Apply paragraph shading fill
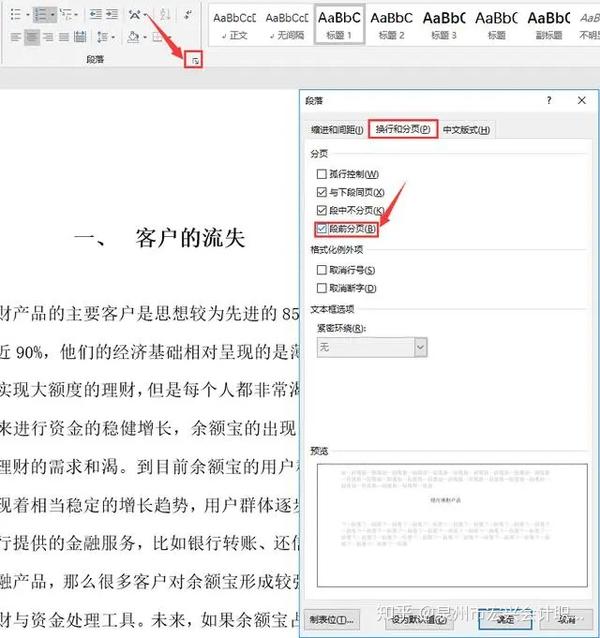Screen dimensions: 600x638 [133, 37]
